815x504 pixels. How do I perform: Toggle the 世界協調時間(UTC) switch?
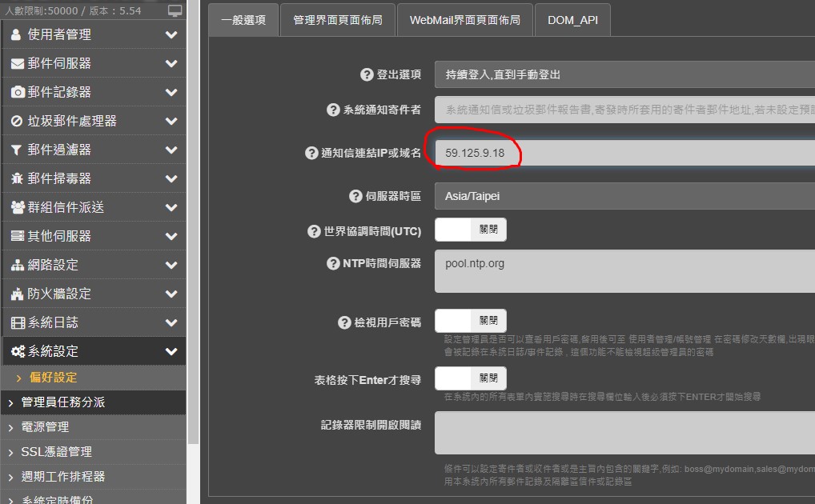(470, 230)
